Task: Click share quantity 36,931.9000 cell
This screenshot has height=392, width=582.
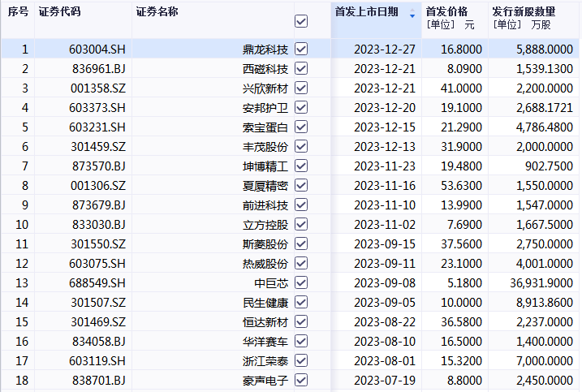Action: click(x=539, y=282)
